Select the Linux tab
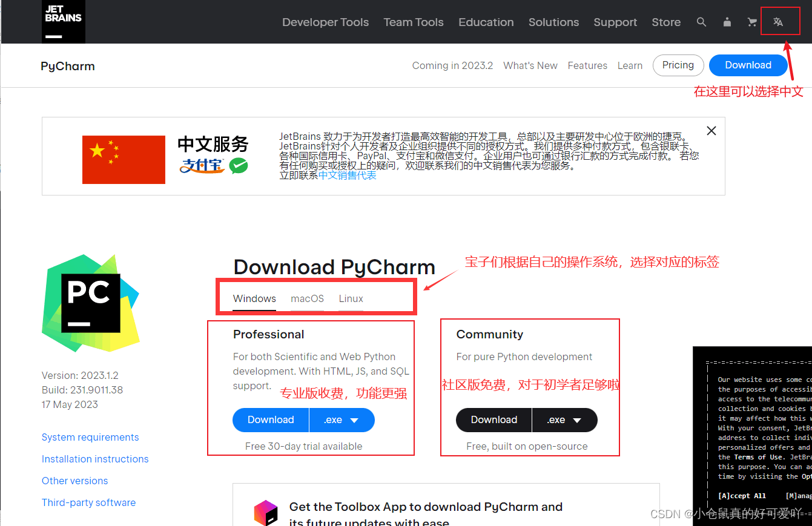 click(x=351, y=299)
